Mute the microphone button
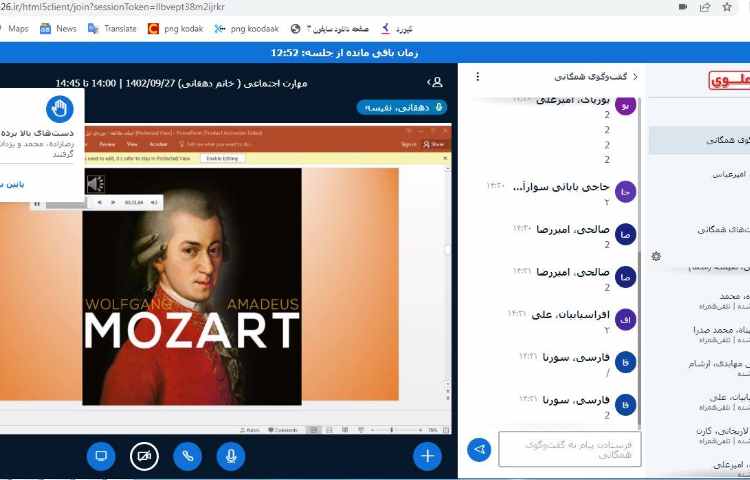 (231, 456)
